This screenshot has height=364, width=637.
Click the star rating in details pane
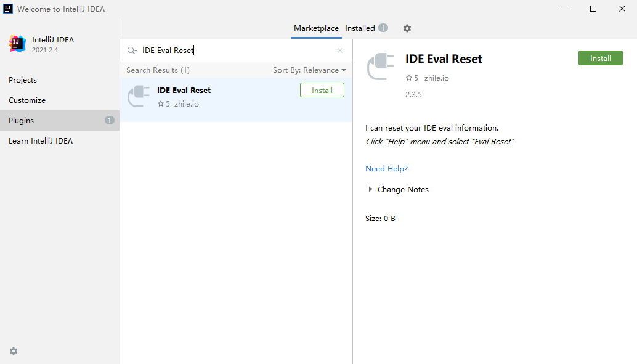pyautogui.click(x=412, y=78)
